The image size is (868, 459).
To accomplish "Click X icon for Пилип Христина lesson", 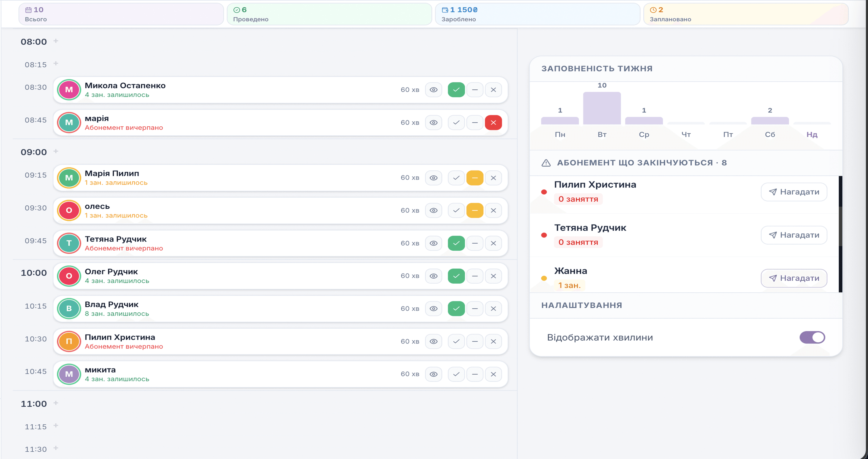I will coord(493,341).
